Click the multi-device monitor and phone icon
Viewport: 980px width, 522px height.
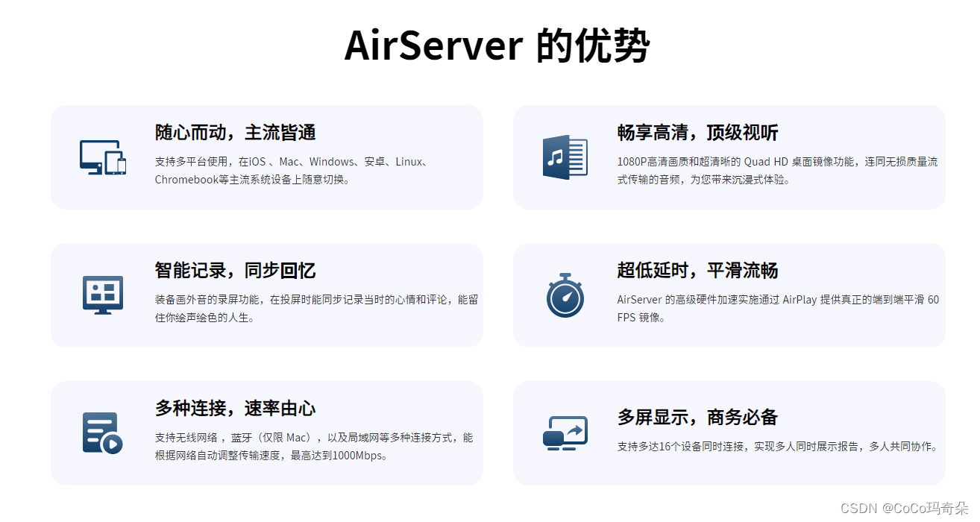pos(103,157)
